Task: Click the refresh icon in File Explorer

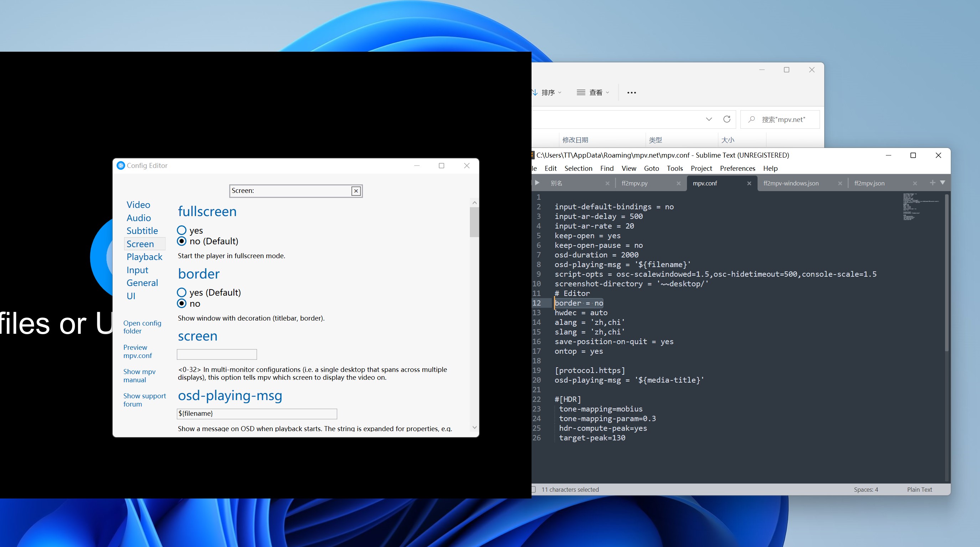Action: tap(727, 119)
